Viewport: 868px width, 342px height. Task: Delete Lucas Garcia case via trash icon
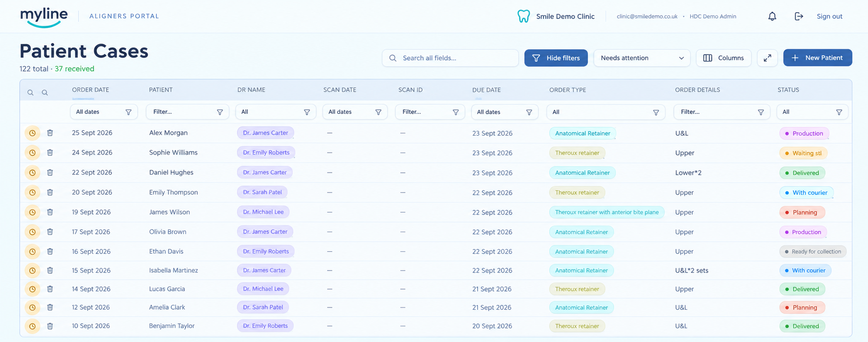50,289
